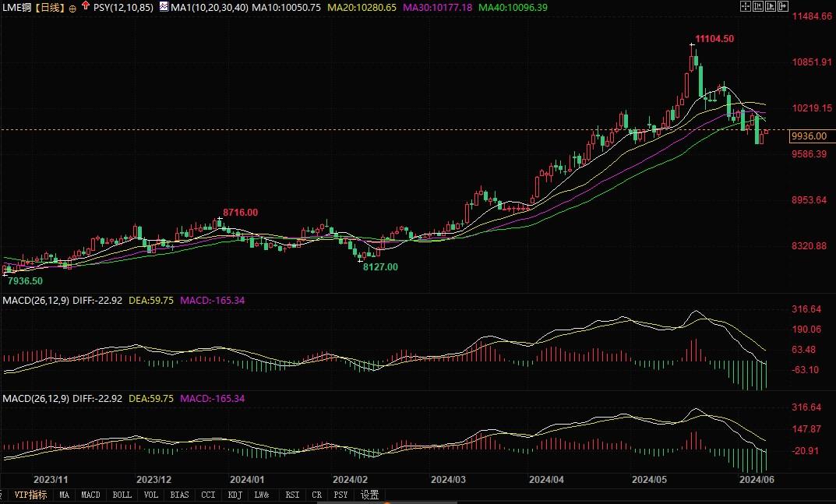Click the play-forward chart range icon

click(772, 6)
